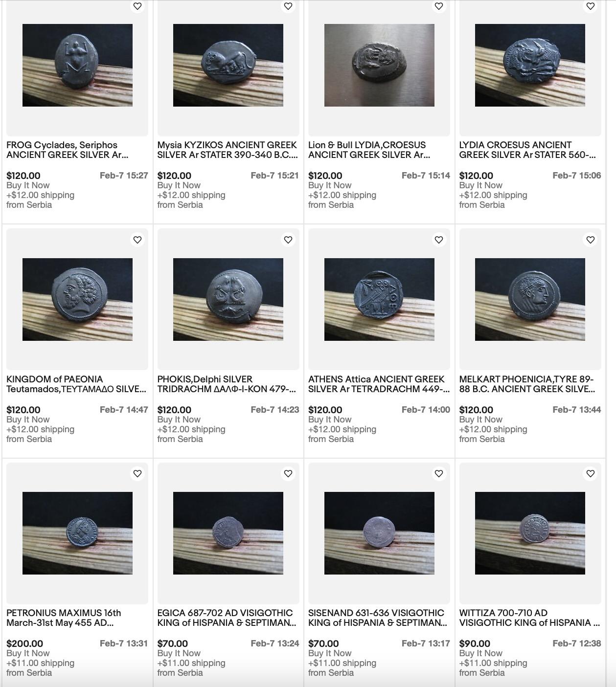Watch the ATHENS Attica tetradrachm via heart
616x687 pixels.
[x=439, y=240]
